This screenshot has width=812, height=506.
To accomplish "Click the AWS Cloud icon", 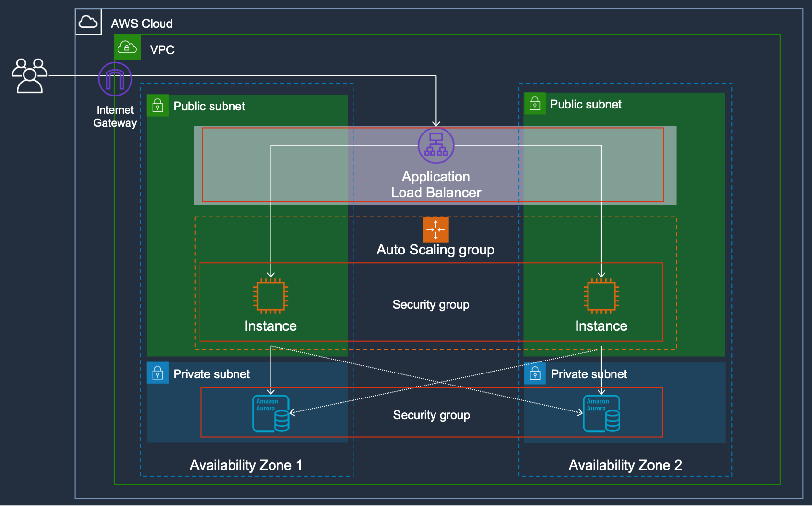I will tap(88, 21).
